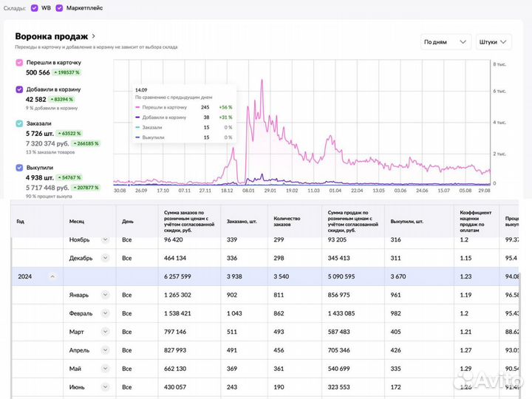This screenshot has height=399, width=532.
Task: Click the arrow icon beside Май
Action: point(106,369)
